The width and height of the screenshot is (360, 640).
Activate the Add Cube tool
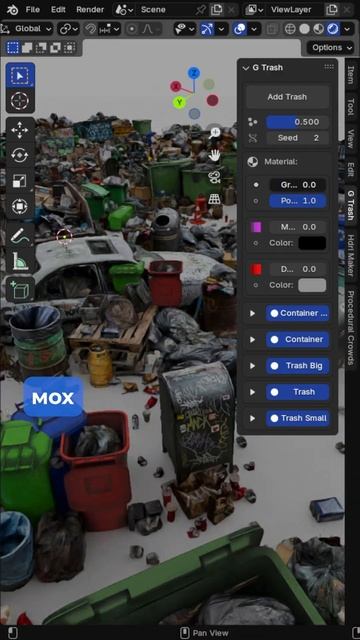click(20, 290)
